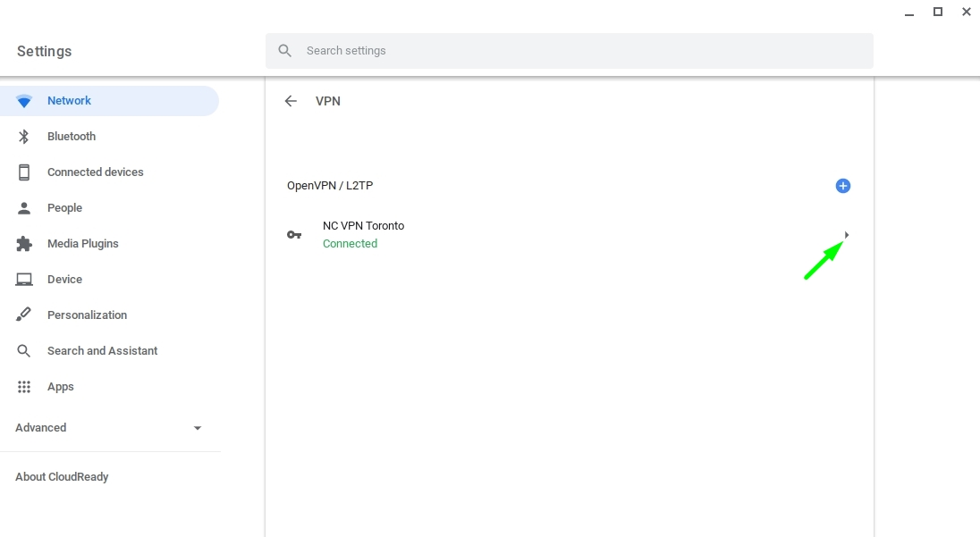Click into the Search settings field
The width and height of the screenshot is (980, 537).
coord(570,51)
